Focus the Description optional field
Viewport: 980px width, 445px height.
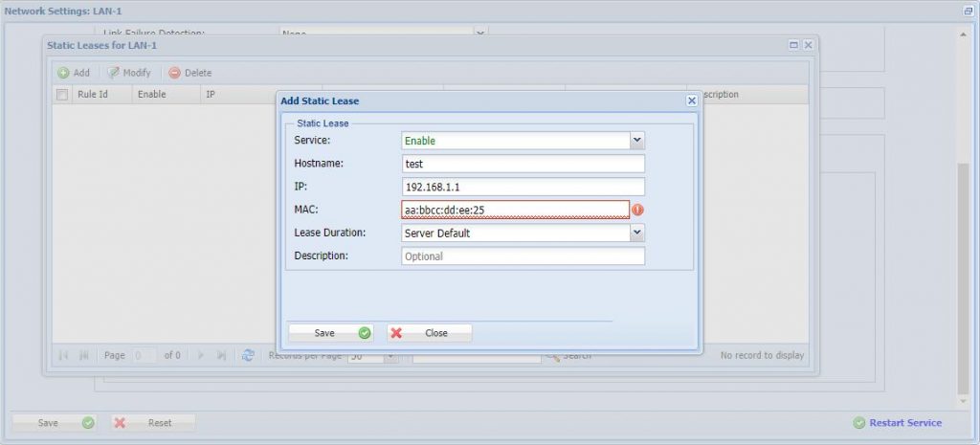click(x=523, y=256)
